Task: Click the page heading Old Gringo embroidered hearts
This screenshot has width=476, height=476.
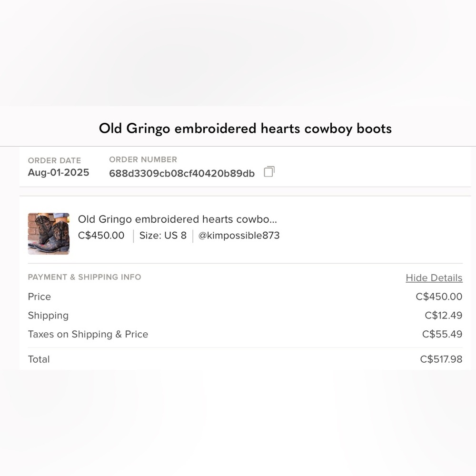Action: [245, 129]
